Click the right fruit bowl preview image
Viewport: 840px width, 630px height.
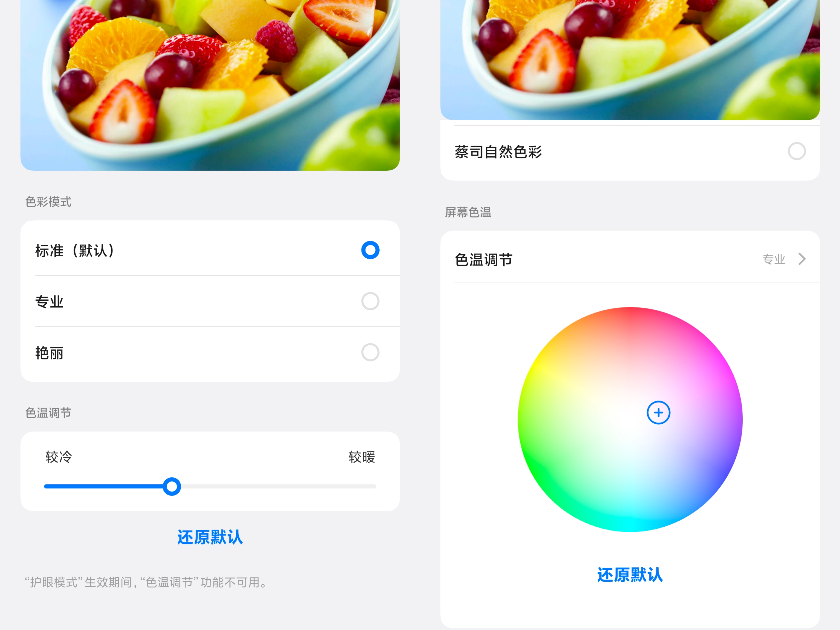click(x=630, y=60)
